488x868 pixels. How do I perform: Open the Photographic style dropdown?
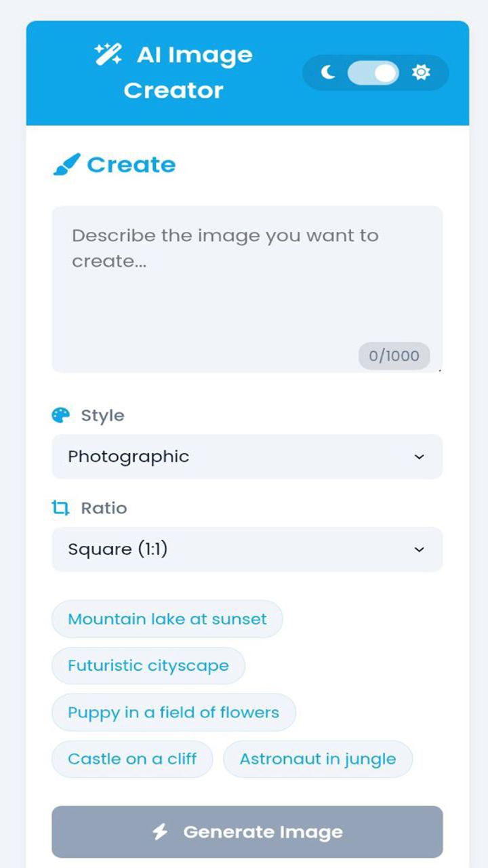point(247,456)
